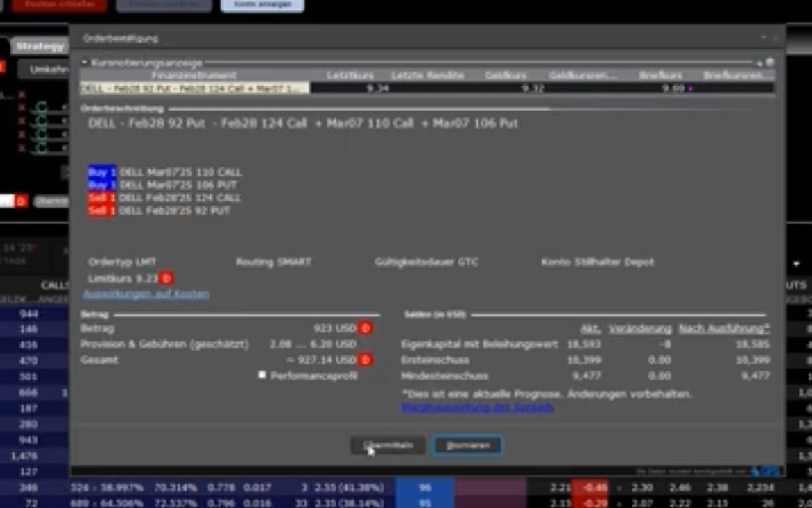Click the Buy 1 tag for 110 CALL
Viewport: 812px width, 508px height.
pyautogui.click(x=102, y=172)
